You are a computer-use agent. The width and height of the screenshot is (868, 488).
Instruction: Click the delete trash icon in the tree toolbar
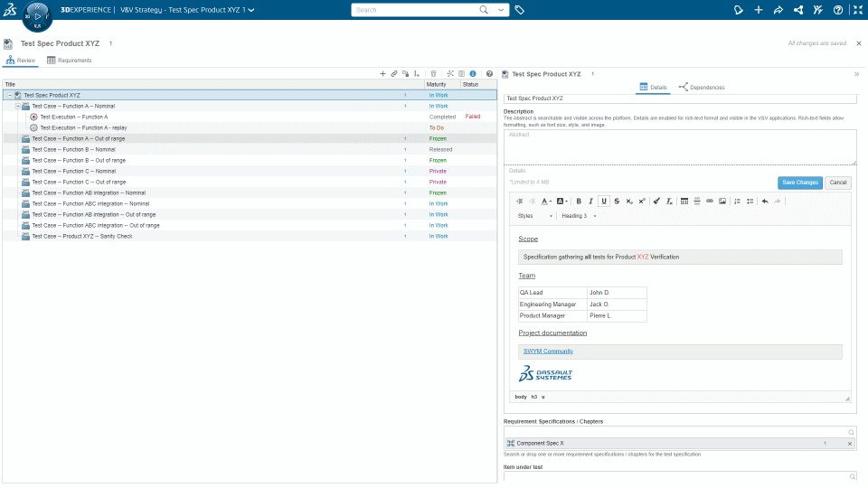[433, 73]
